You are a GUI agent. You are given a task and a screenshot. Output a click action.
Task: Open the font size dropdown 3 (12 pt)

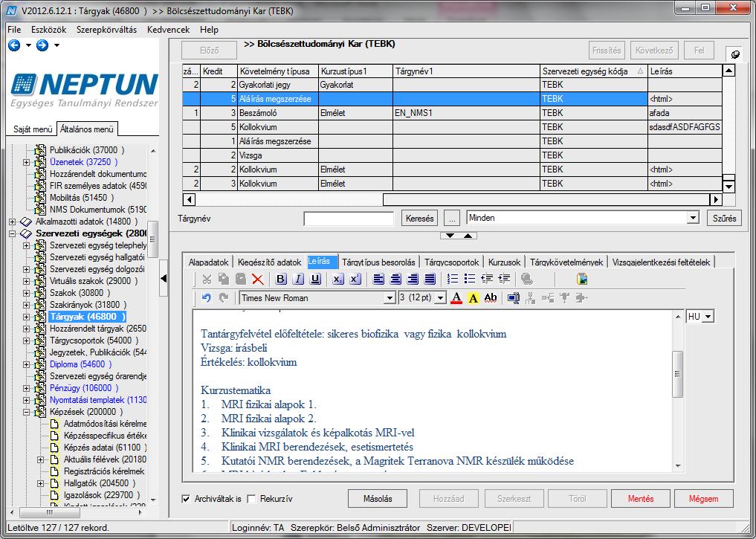tap(440, 298)
